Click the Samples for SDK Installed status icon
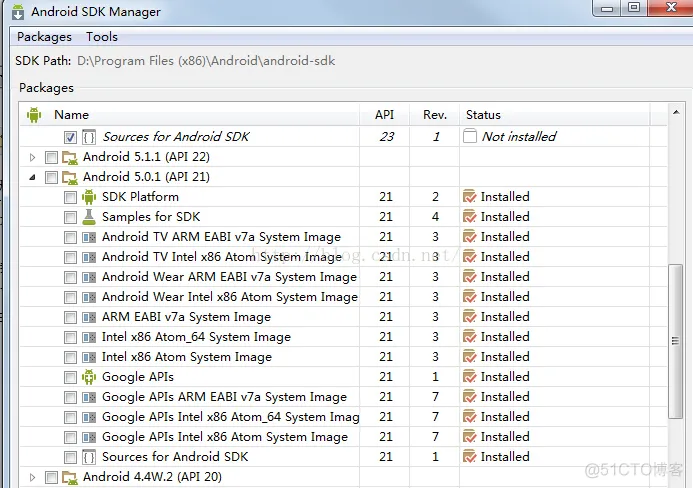This screenshot has width=693, height=488. point(469,217)
